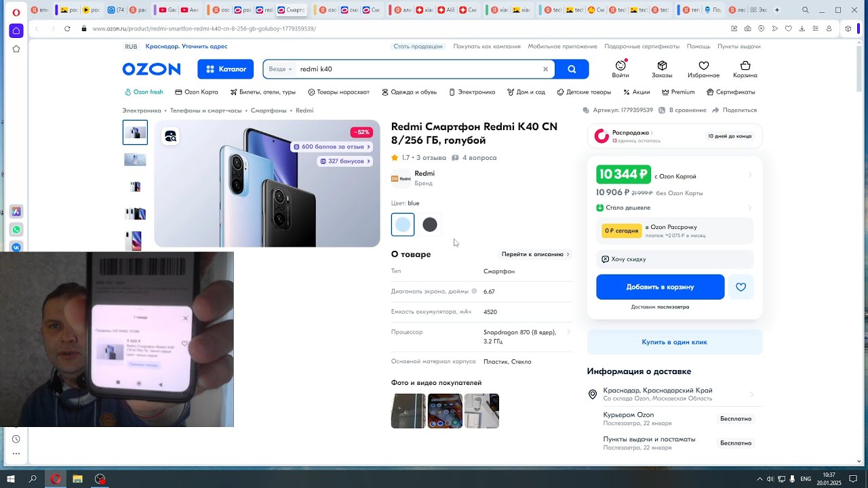The height and width of the screenshot is (488, 868).
Task: Open the Каталог button
Action: click(x=226, y=69)
